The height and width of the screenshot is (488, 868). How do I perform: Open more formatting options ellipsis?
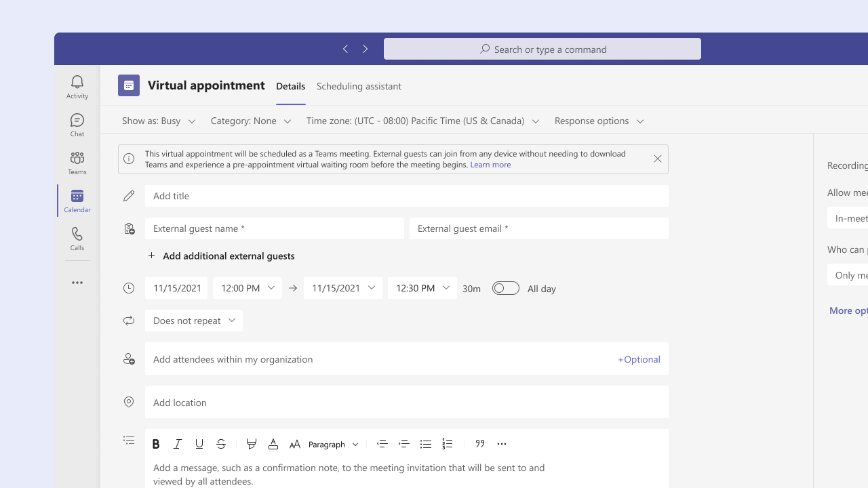click(502, 444)
